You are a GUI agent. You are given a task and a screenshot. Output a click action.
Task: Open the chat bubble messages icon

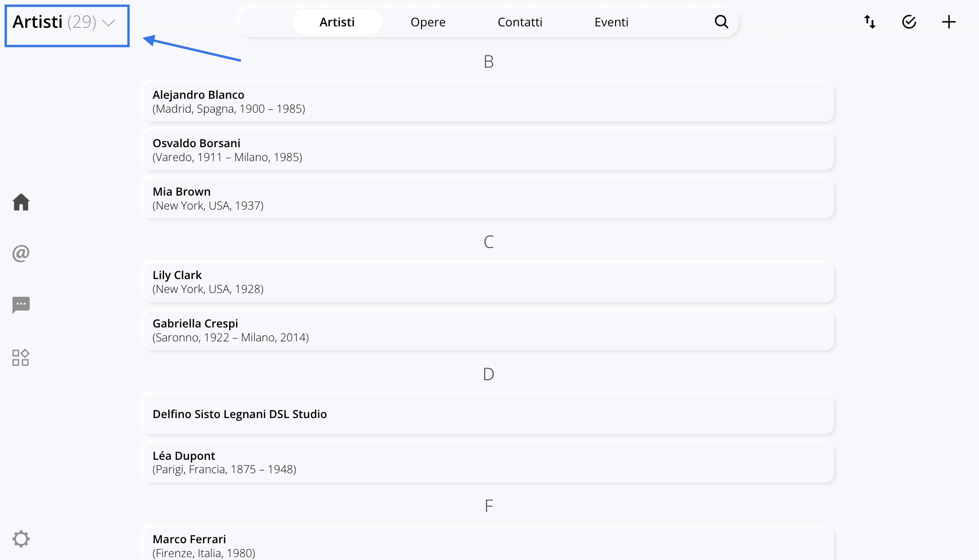(x=21, y=305)
